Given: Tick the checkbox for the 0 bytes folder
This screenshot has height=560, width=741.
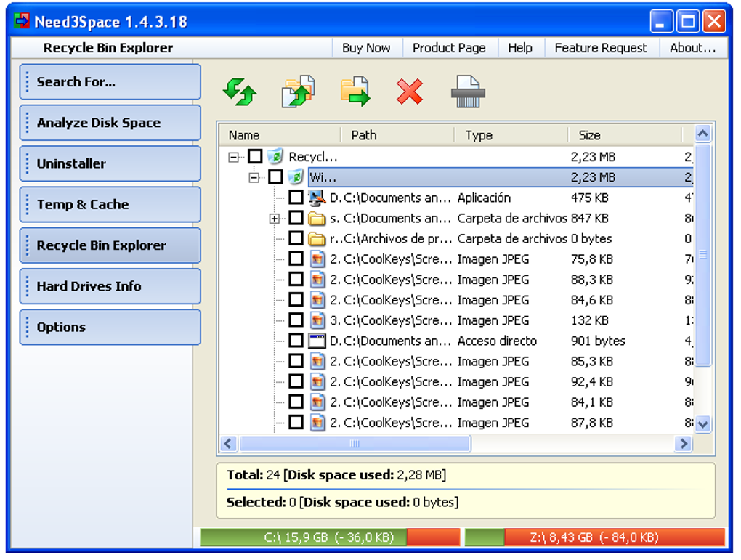Looking at the screenshot, I should point(296,238).
